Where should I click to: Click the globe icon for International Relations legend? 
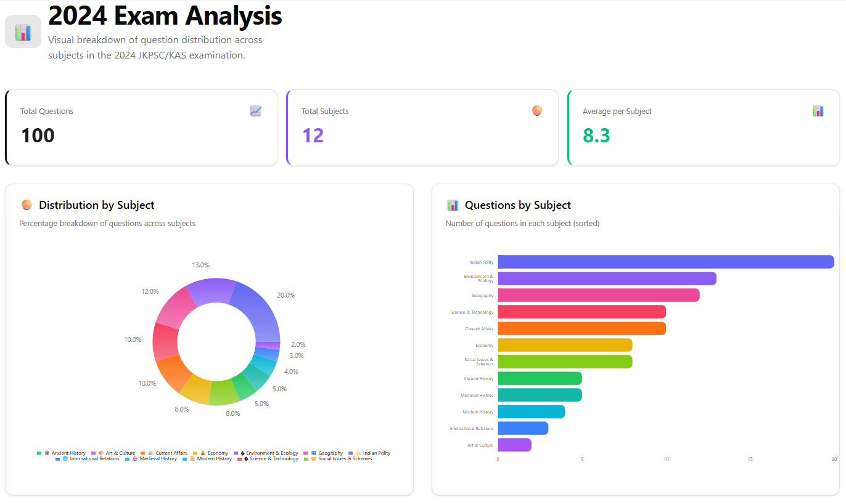(x=65, y=459)
